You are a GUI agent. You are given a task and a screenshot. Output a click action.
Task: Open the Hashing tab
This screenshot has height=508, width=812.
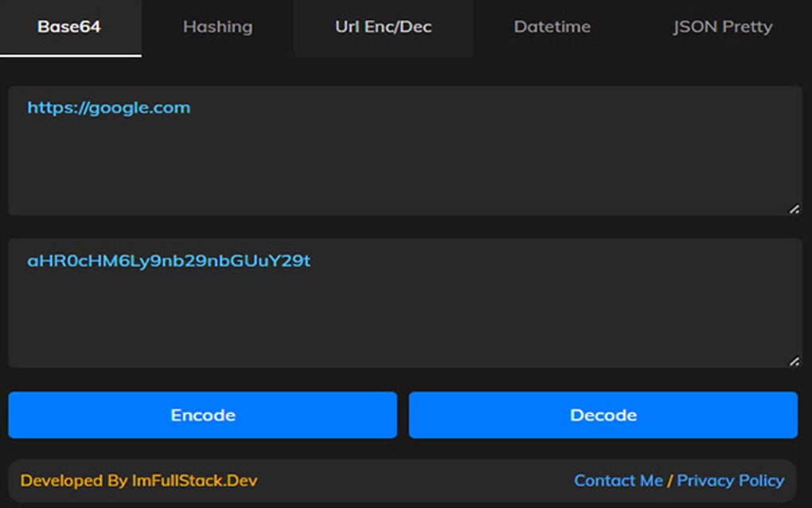pyautogui.click(x=217, y=27)
